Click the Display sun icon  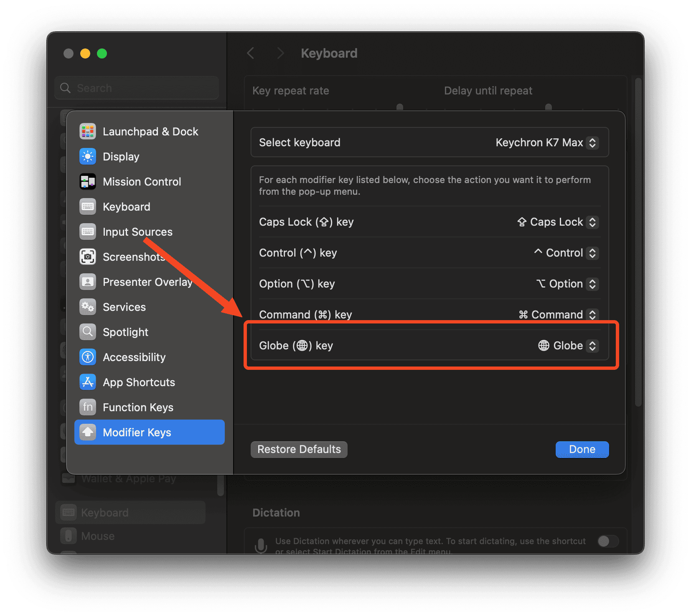pos(88,156)
